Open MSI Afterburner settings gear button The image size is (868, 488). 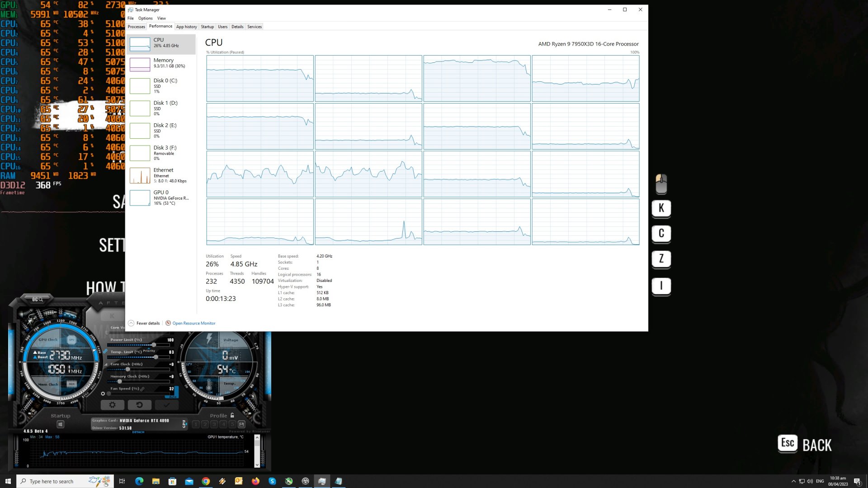112,405
